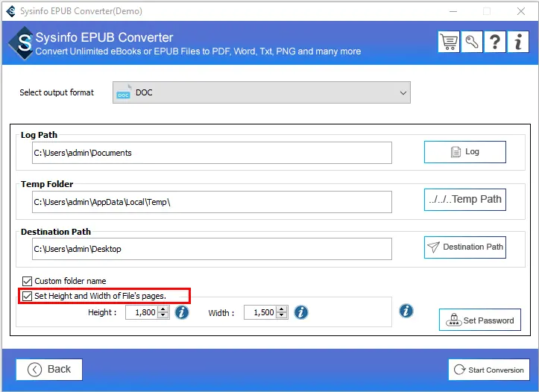Screen dimensions: 539x392
Task: Toggle Set Height and Width checkbox
Action: click(x=28, y=296)
